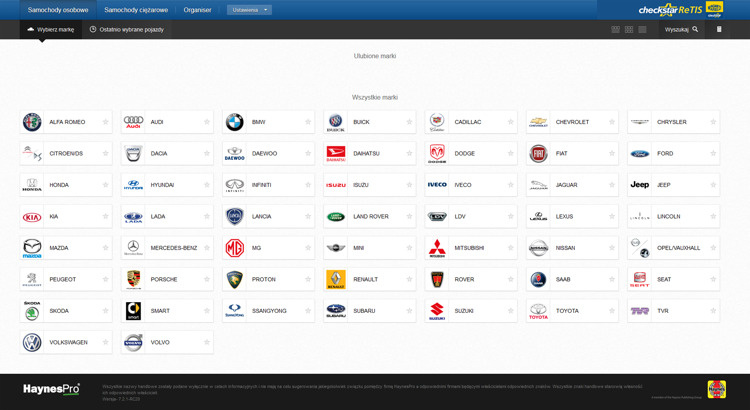
Task: Mark Alfa Romeo as favourite star
Action: [106, 122]
